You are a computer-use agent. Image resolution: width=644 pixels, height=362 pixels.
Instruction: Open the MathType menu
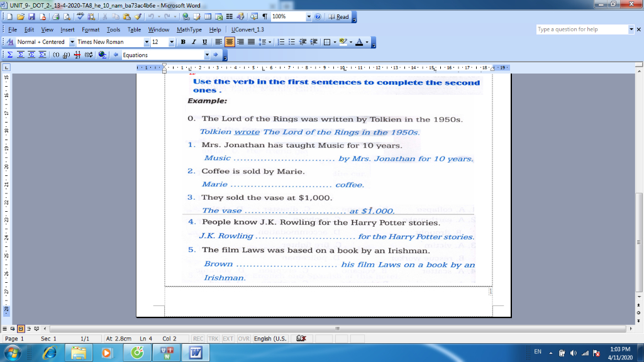[x=189, y=30]
